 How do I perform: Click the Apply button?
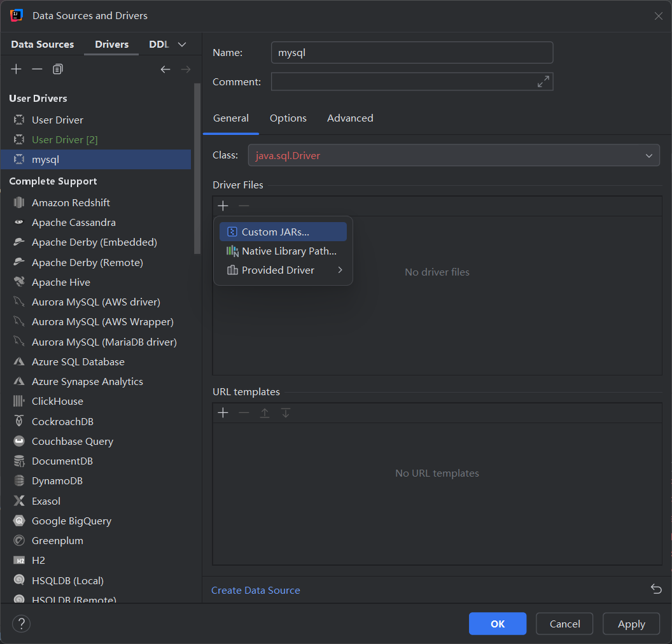[631, 624]
